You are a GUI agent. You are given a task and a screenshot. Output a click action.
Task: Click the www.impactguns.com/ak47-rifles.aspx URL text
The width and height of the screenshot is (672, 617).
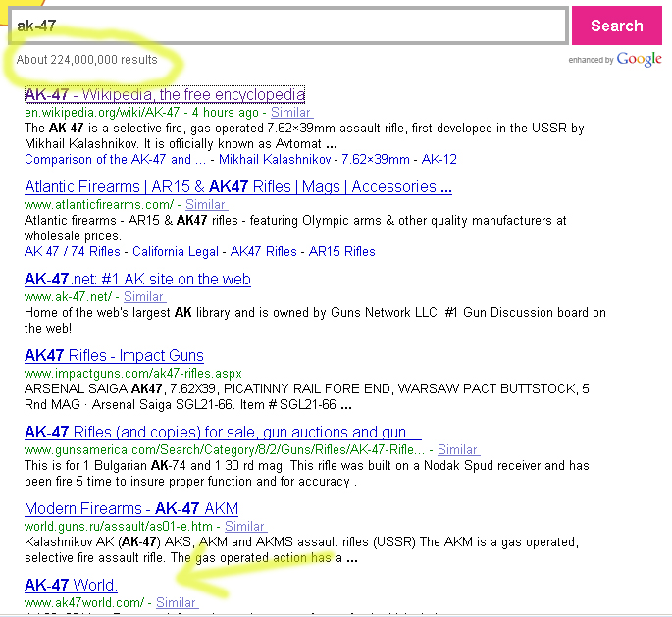pos(133,373)
